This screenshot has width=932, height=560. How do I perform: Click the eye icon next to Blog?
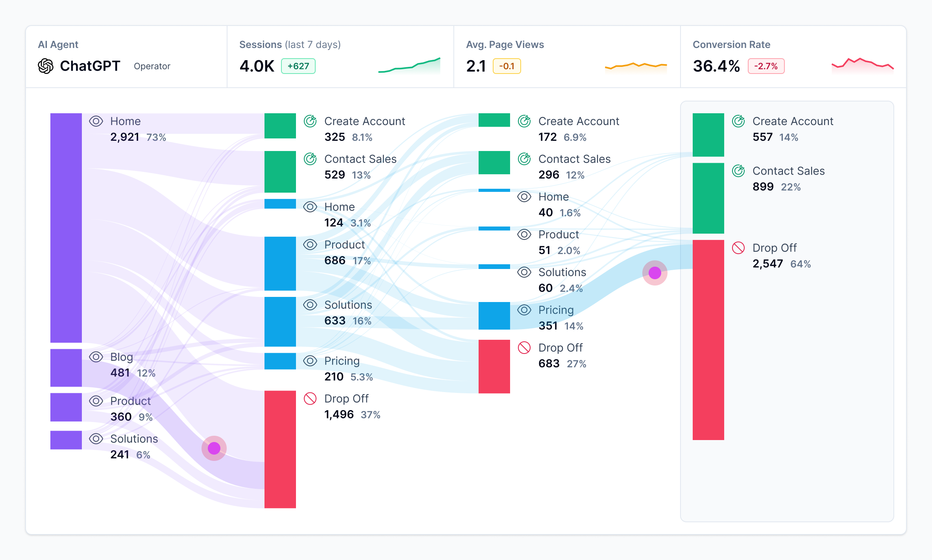(96, 357)
